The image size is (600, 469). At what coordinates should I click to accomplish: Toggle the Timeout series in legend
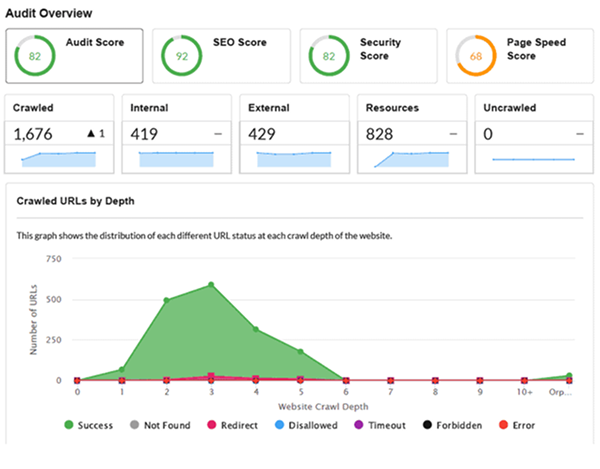[380, 425]
